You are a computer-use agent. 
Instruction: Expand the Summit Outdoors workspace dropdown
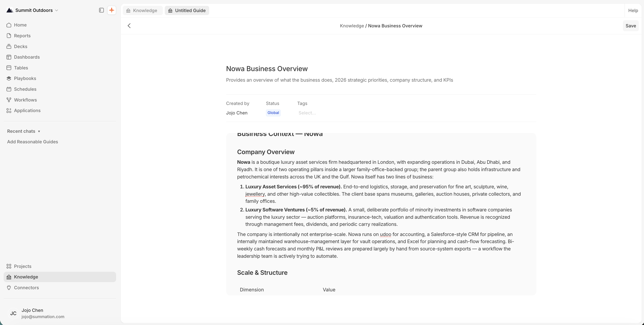[x=56, y=10]
